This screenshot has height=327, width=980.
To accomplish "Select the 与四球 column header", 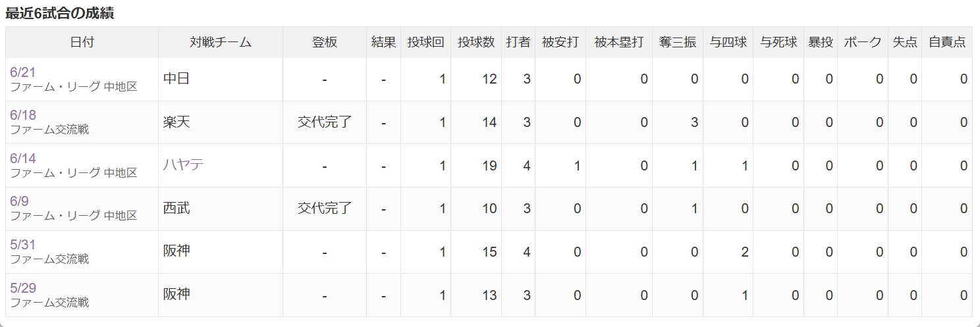I will tap(728, 42).
